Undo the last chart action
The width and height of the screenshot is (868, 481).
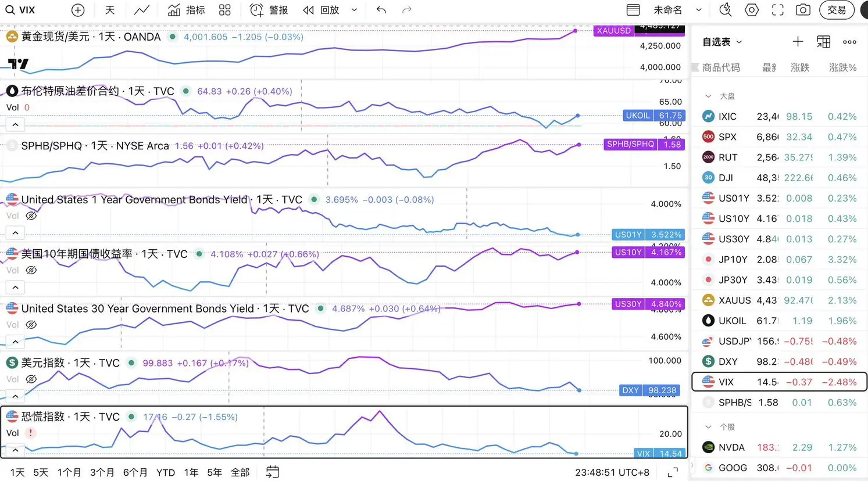point(381,10)
